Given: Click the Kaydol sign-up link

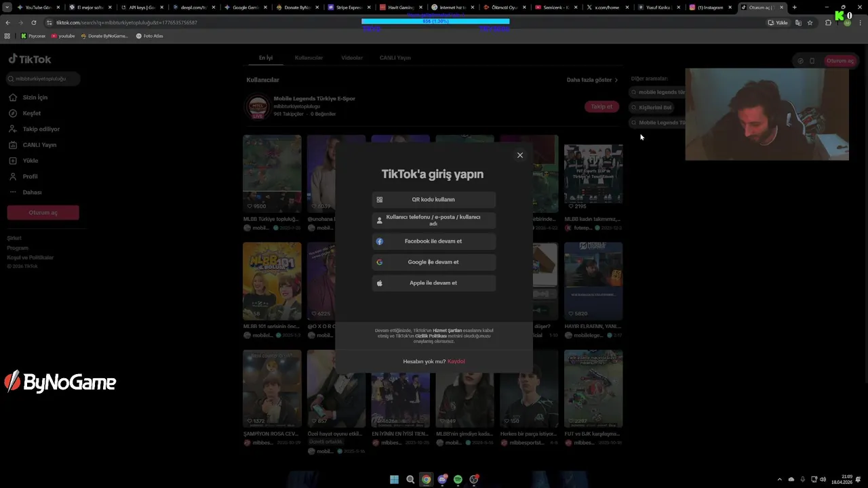Looking at the screenshot, I should click(456, 361).
